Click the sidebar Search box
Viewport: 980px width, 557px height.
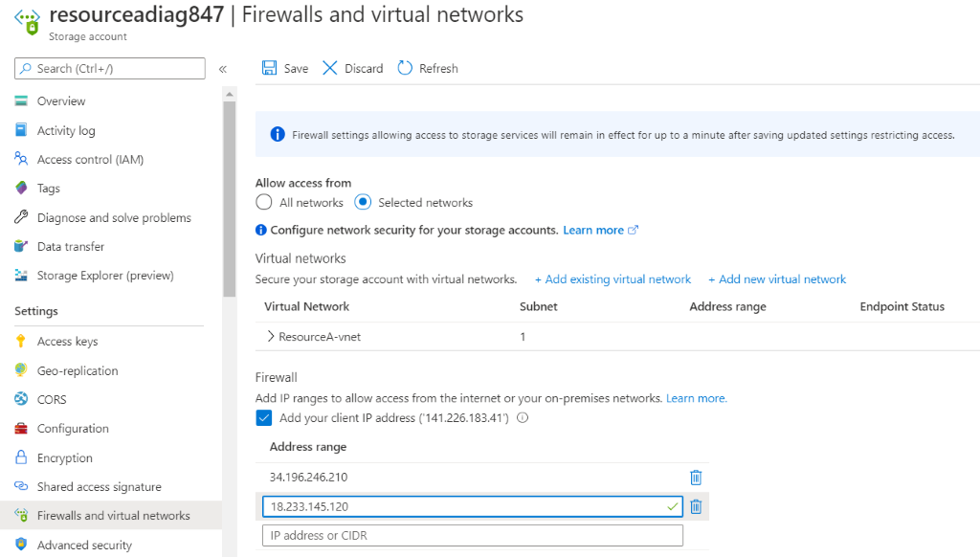coord(110,69)
